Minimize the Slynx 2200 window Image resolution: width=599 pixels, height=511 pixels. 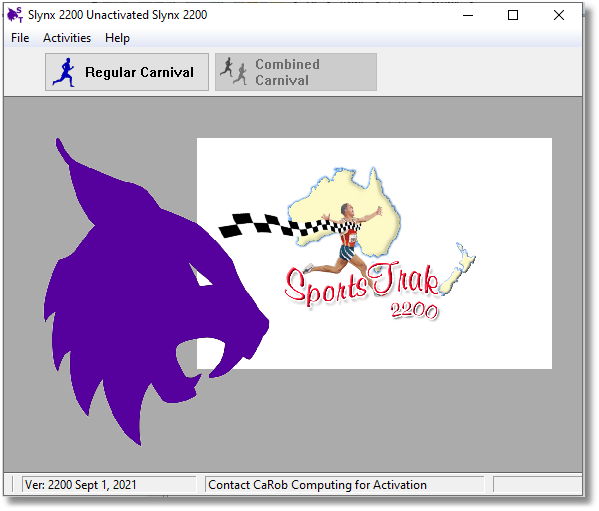tap(468, 15)
